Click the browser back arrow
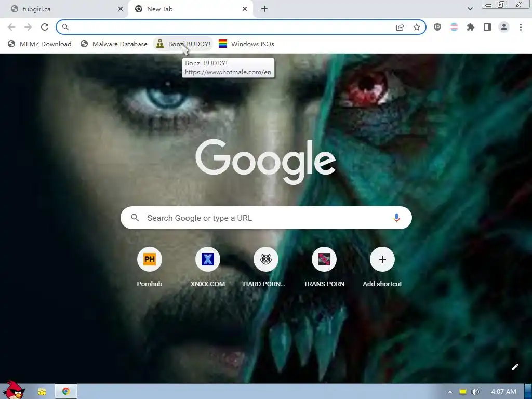532x399 pixels. 11,27
